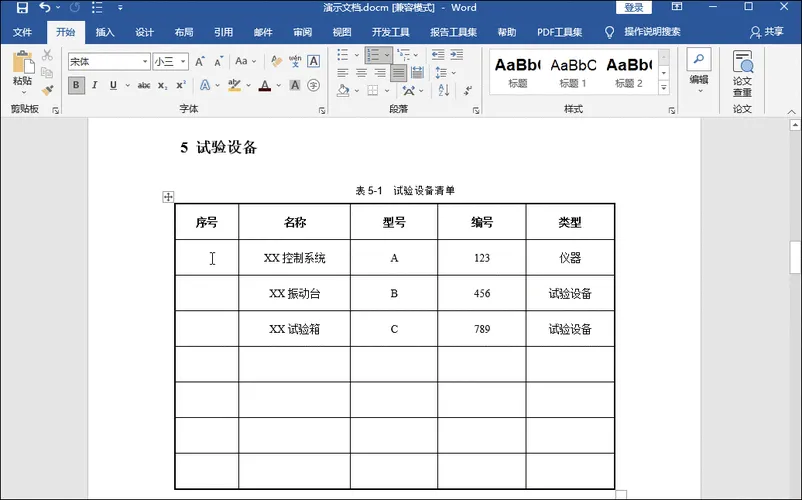Open the Font dialog launcher
Viewport: 802px width, 500px height.
pos(322,110)
